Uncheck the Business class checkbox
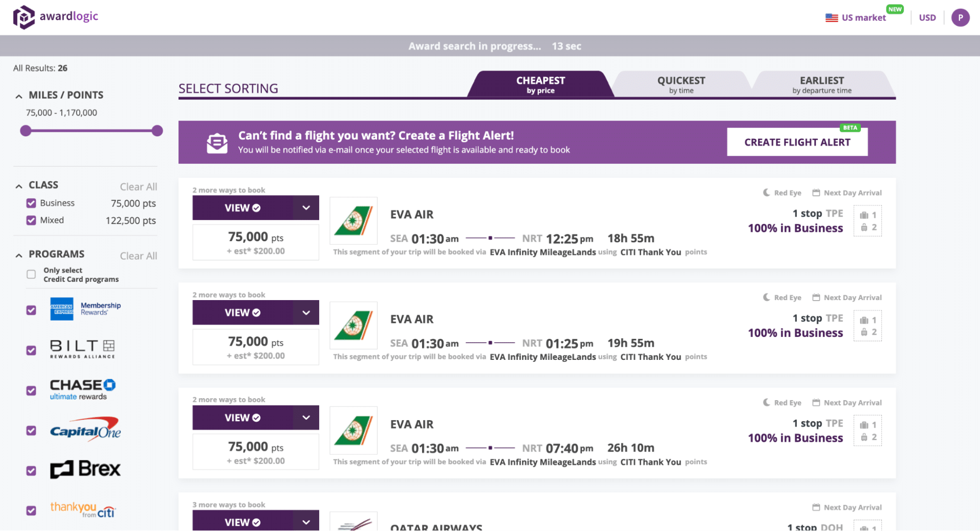Image resolution: width=980 pixels, height=531 pixels. (x=31, y=203)
